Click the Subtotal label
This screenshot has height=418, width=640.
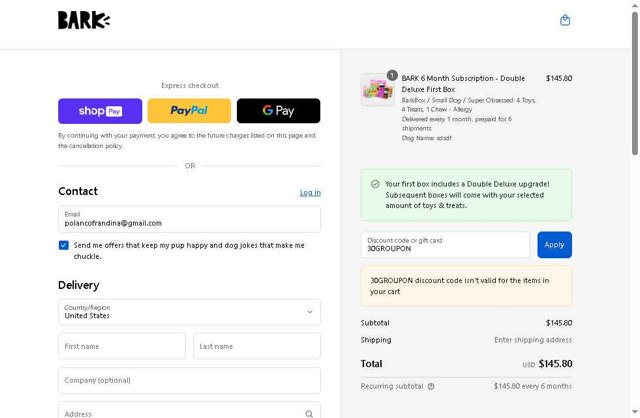375,323
